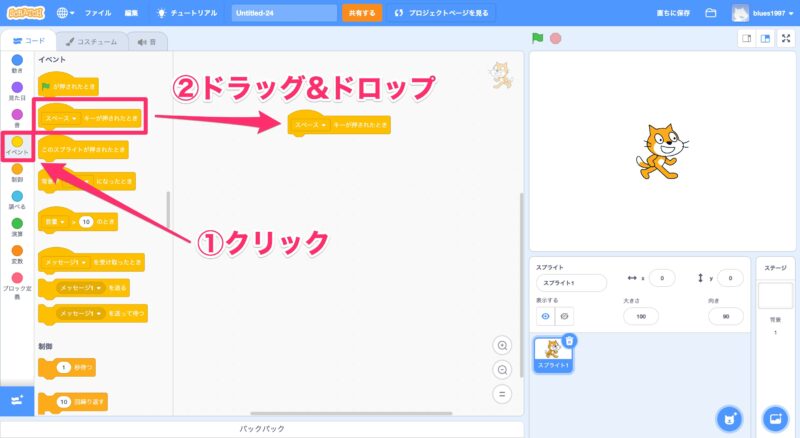Viewport: 800px width, 438px height.
Task: Click the red stop button
Action: [x=556, y=38]
